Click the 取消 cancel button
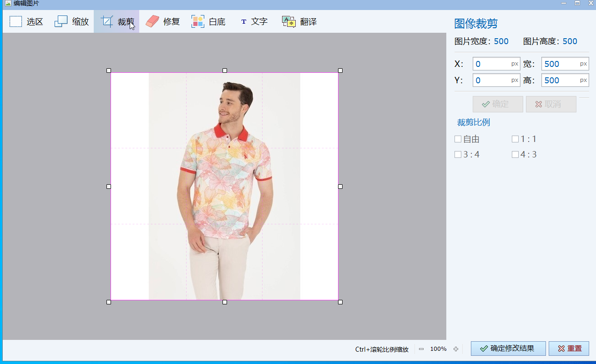Image resolution: width=596 pixels, height=364 pixels. 551,104
